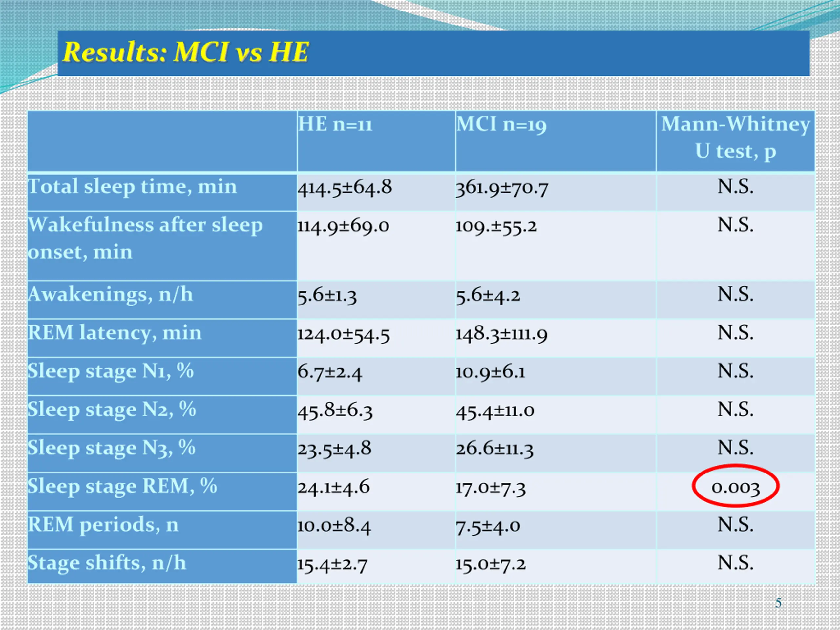The image size is (840, 630).
Task: Click the 'Wakefulness after sleep onset' label
Action: coord(145,238)
